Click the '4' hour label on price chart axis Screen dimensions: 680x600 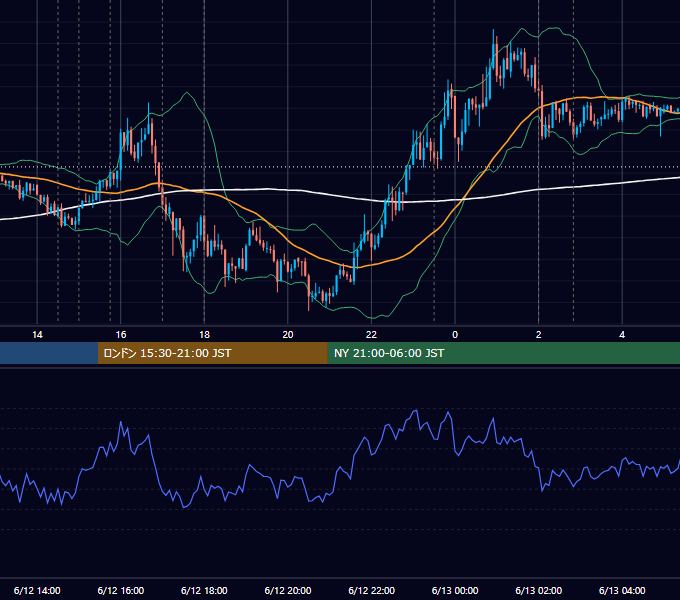click(x=622, y=335)
